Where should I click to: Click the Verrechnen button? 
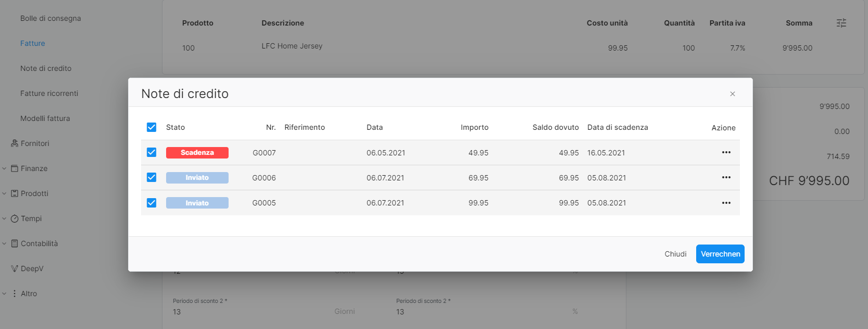720,254
